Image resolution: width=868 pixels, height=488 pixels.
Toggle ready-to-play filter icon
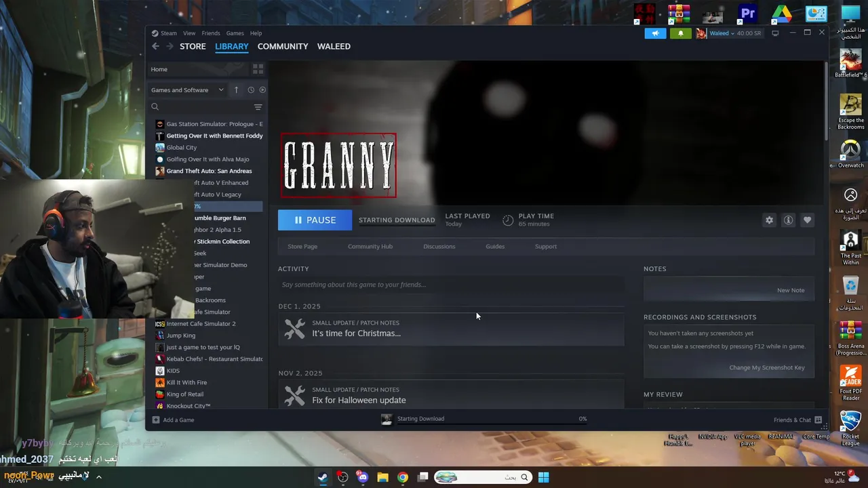[x=262, y=89]
